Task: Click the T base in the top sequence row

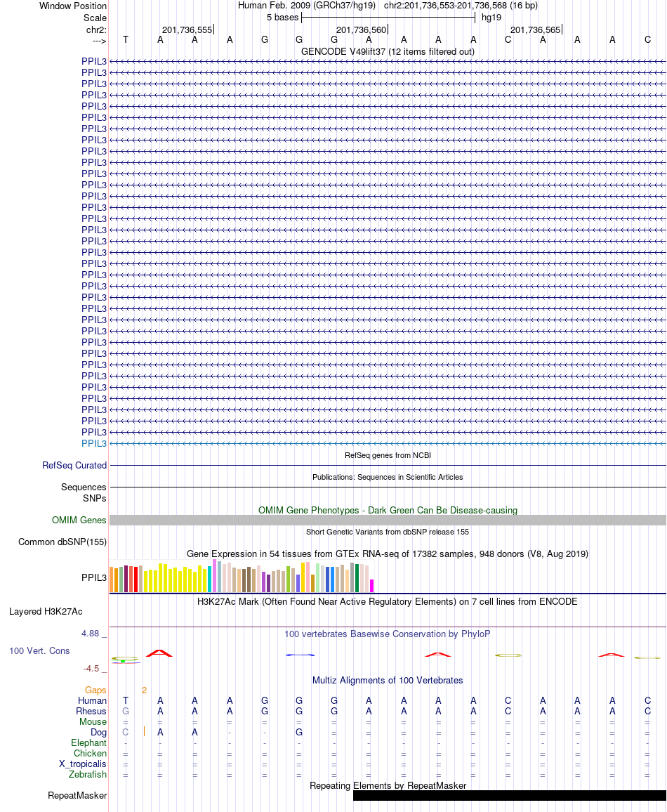Action: pyautogui.click(x=125, y=40)
